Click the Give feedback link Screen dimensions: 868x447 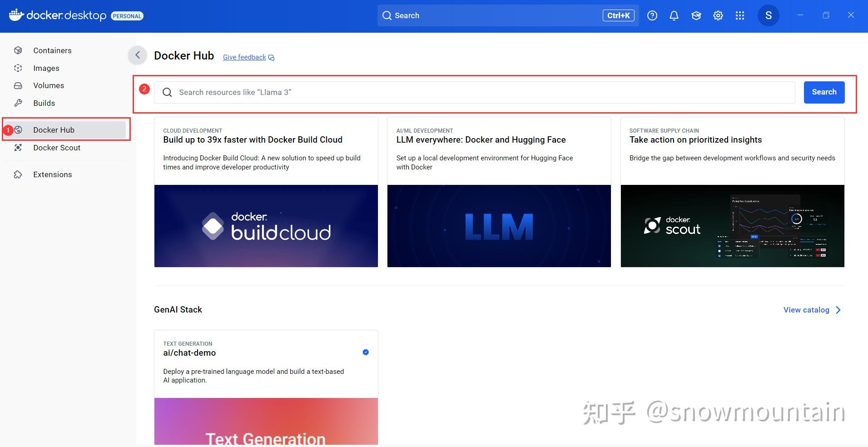click(244, 57)
